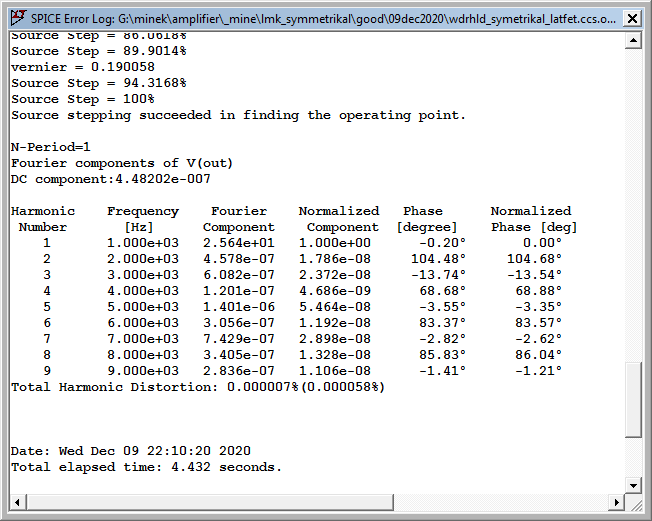
Task: Click the 'Source Step = 89.9014%' line
Action: coord(99,51)
